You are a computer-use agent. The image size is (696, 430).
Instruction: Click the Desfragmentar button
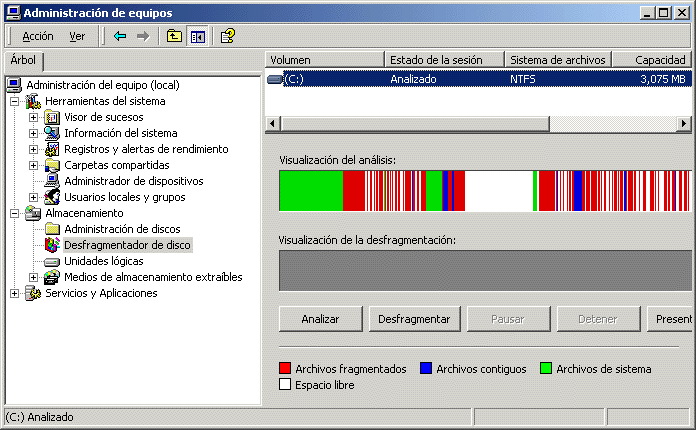click(410, 319)
